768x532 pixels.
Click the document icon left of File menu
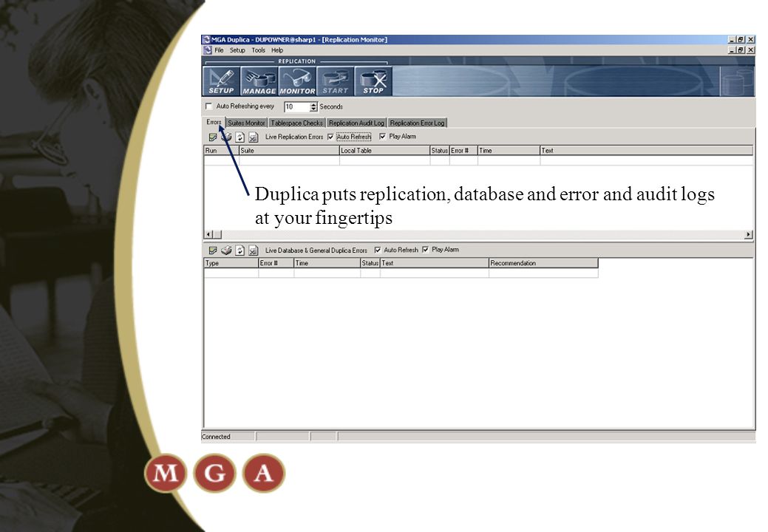pyautogui.click(x=208, y=50)
